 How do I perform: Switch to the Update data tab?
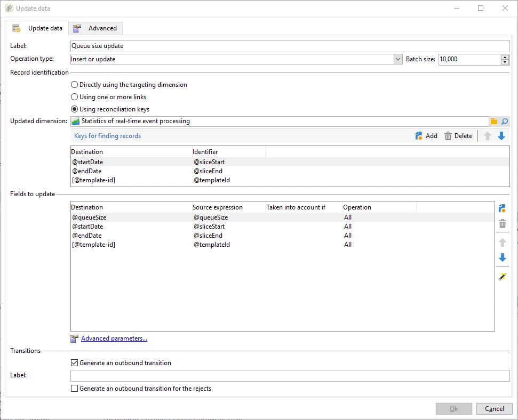37,28
